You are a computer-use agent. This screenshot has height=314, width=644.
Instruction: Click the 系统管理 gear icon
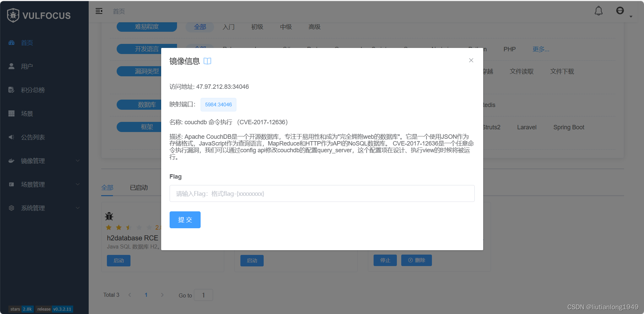pos(11,208)
